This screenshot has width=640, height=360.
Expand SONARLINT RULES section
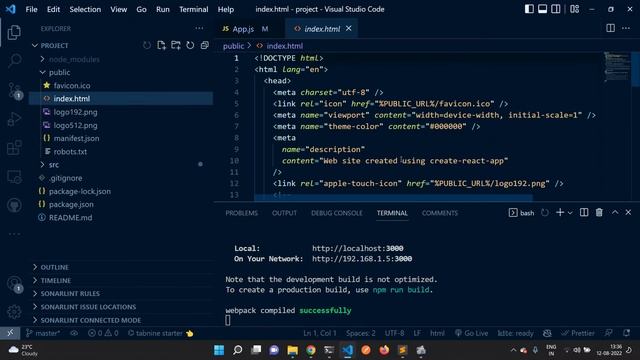pos(70,293)
